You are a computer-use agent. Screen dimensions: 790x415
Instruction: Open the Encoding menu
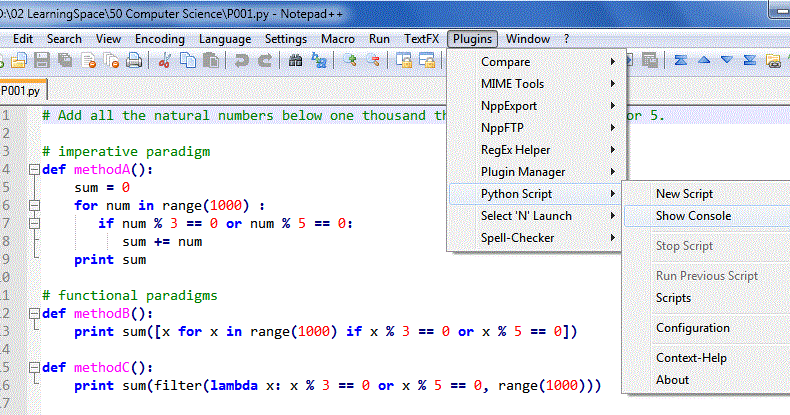160,39
